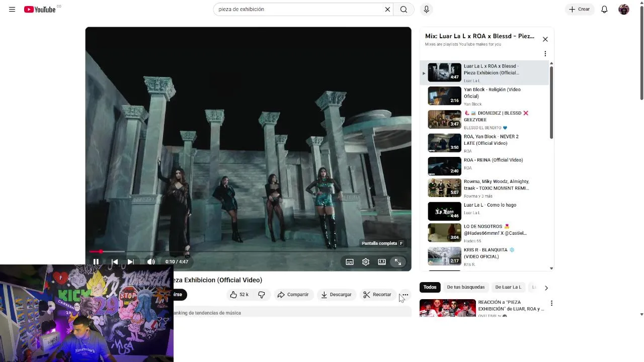Open notifications bell
Viewport: 644px width, 362px height.
(604, 10)
